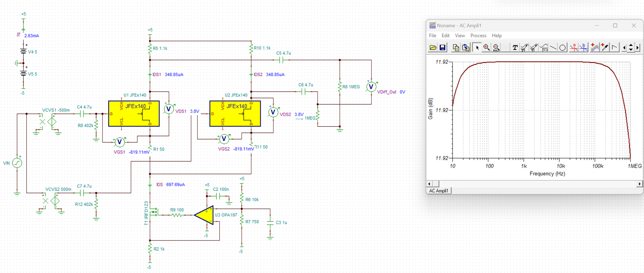Click the R10 1.1k resistor label
Viewport: 644px width, 273px height.
(262, 48)
